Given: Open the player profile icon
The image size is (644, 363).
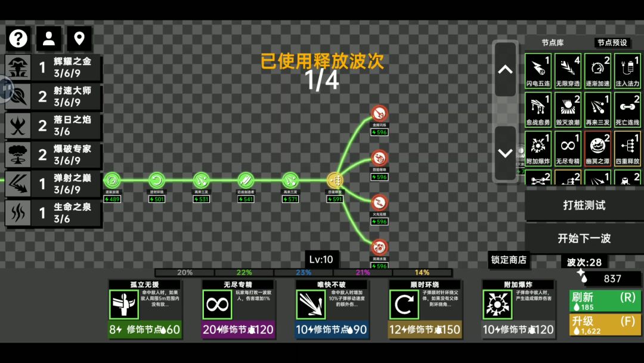Looking at the screenshot, I should (49, 39).
